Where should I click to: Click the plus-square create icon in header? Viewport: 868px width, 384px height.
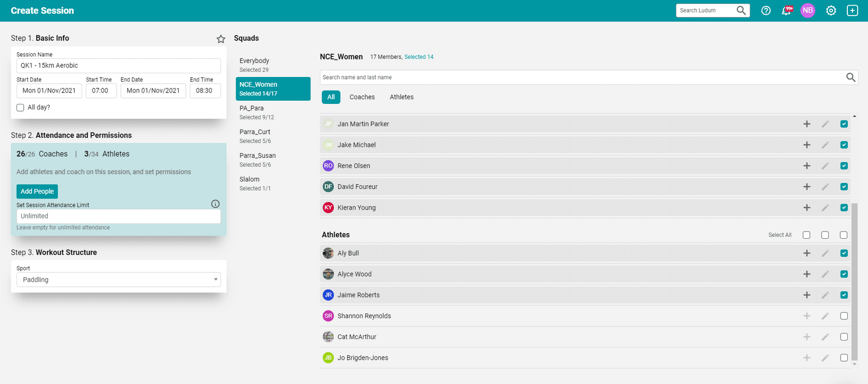[853, 10]
